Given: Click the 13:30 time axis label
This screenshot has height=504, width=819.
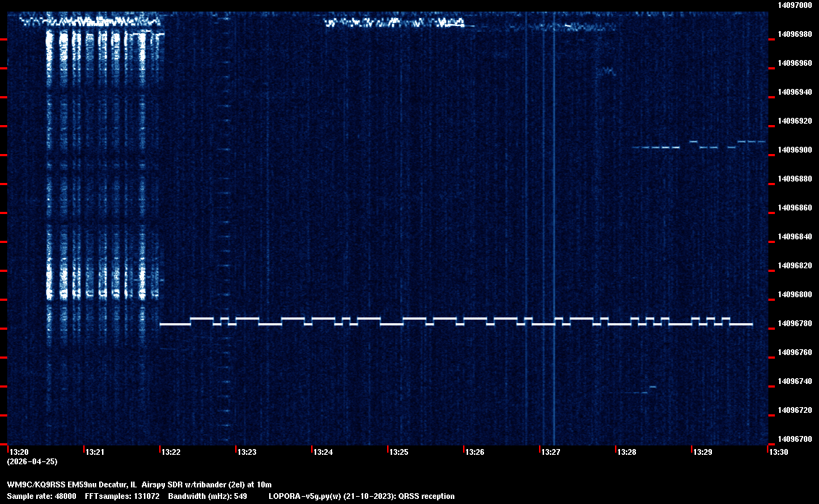Looking at the screenshot, I should click(x=779, y=452).
